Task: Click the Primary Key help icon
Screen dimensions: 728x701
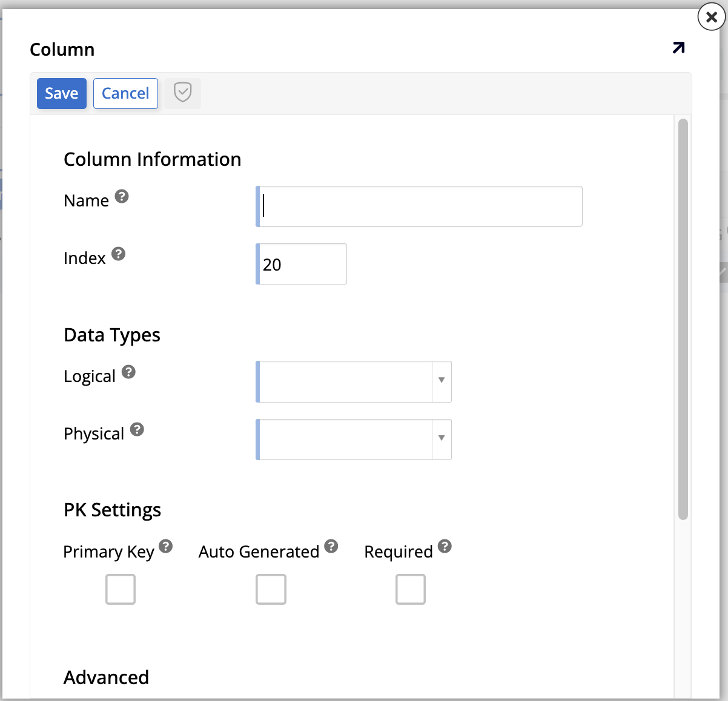Action: pyautogui.click(x=165, y=546)
